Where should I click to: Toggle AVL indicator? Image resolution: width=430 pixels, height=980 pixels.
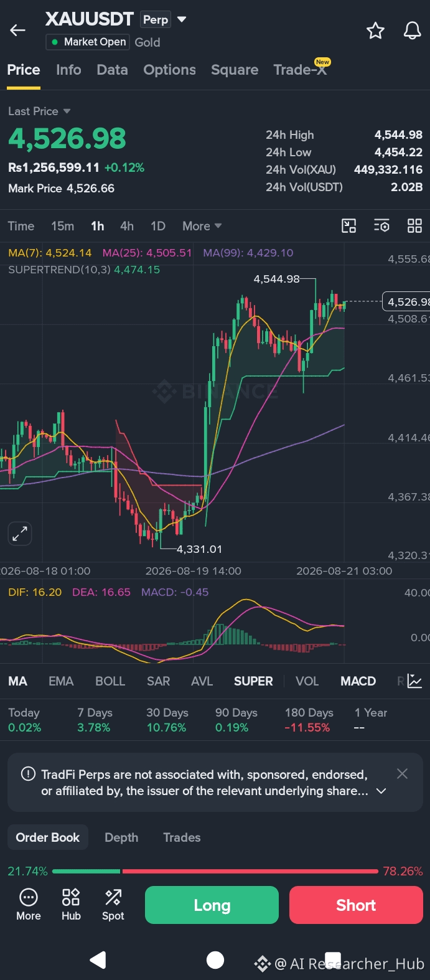pyautogui.click(x=202, y=681)
